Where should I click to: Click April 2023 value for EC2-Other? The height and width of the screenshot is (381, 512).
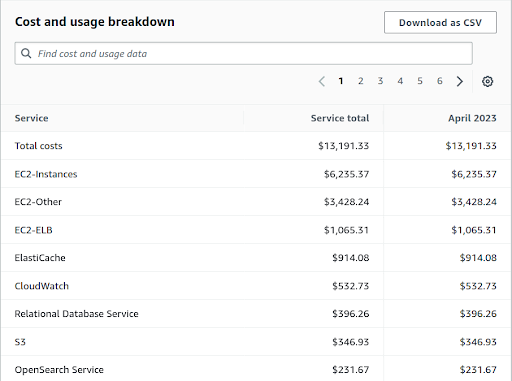coord(474,202)
